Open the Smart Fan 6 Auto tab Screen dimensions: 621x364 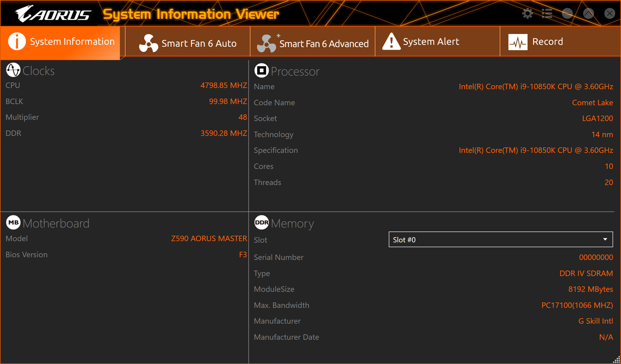coord(188,42)
